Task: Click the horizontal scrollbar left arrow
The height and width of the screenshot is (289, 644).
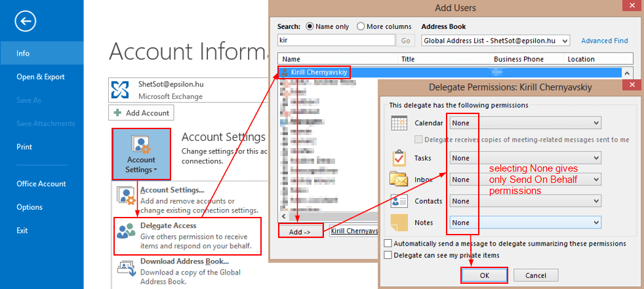Action: click(x=283, y=216)
